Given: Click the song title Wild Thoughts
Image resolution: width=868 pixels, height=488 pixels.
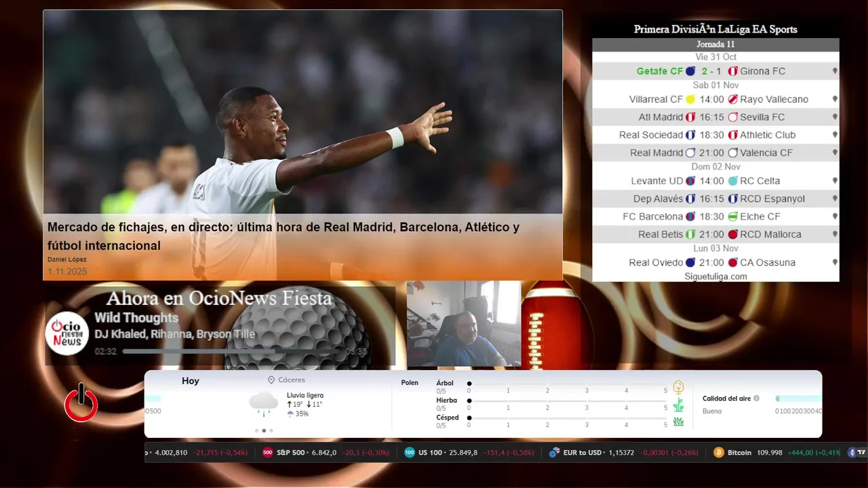Looking at the screenshot, I should (x=136, y=318).
